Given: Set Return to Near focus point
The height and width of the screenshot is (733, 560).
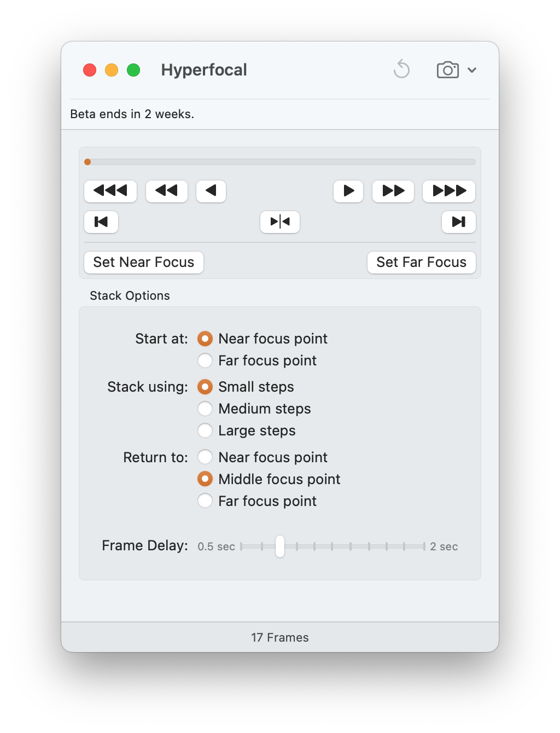Looking at the screenshot, I should pyautogui.click(x=205, y=457).
